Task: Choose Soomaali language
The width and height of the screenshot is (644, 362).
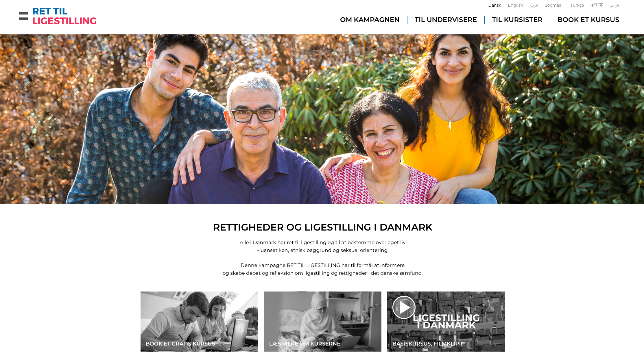Action: (554, 5)
